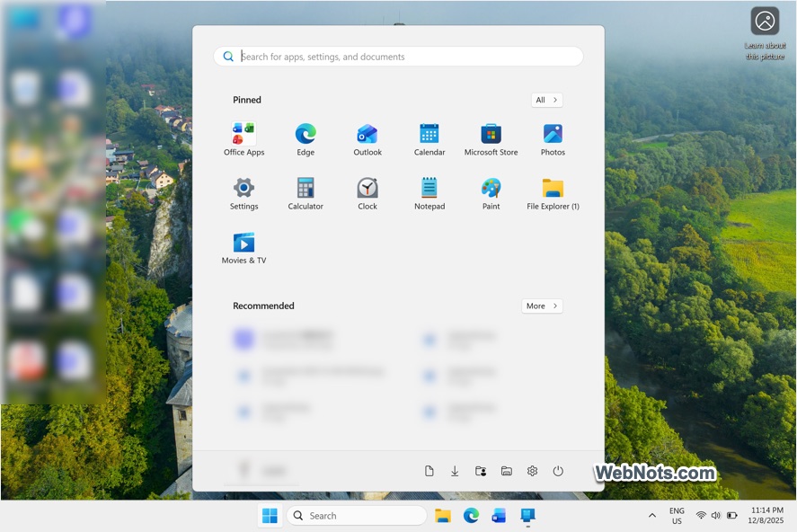Check the battery status icon
This screenshot has width=797, height=532.
point(732,516)
